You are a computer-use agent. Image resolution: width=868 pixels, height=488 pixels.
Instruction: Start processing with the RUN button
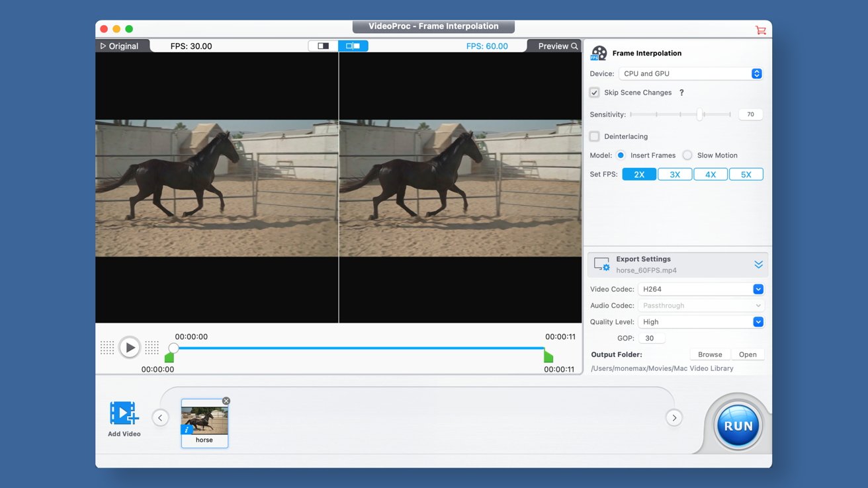coord(738,427)
